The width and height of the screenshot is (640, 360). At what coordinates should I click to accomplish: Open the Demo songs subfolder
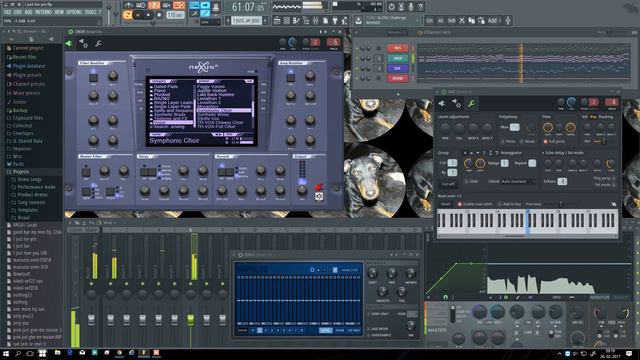pos(29,180)
